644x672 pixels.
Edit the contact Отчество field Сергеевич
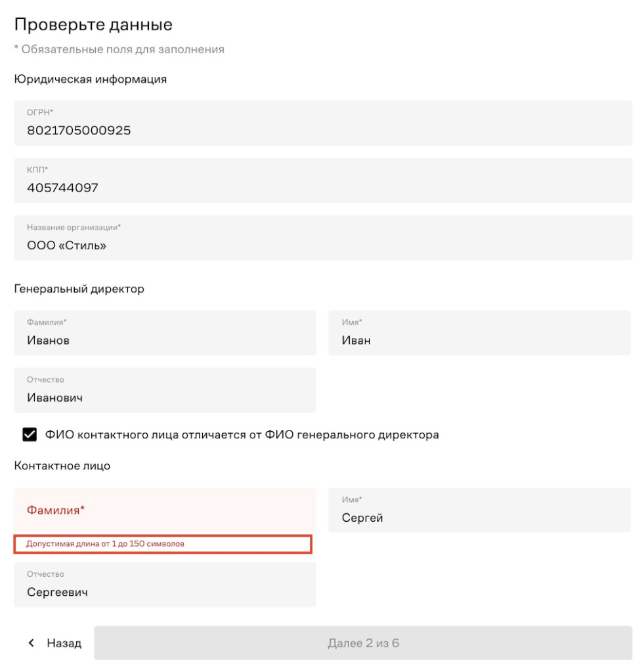[164, 585]
